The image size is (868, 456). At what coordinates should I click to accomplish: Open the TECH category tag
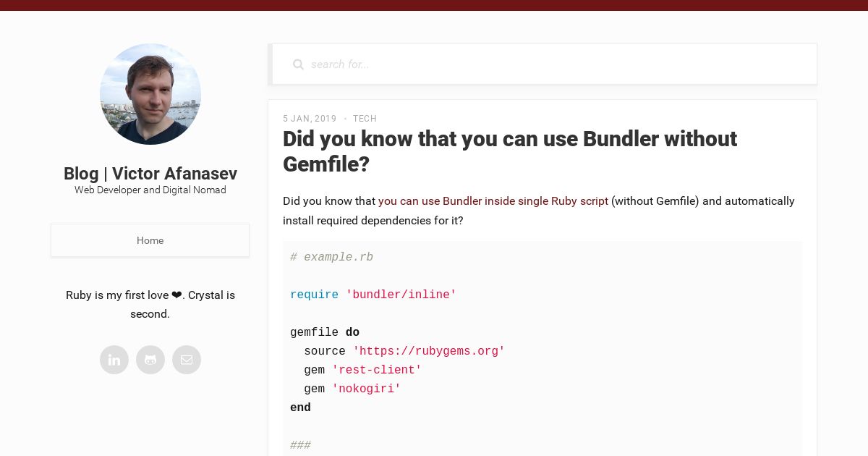[365, 119]
